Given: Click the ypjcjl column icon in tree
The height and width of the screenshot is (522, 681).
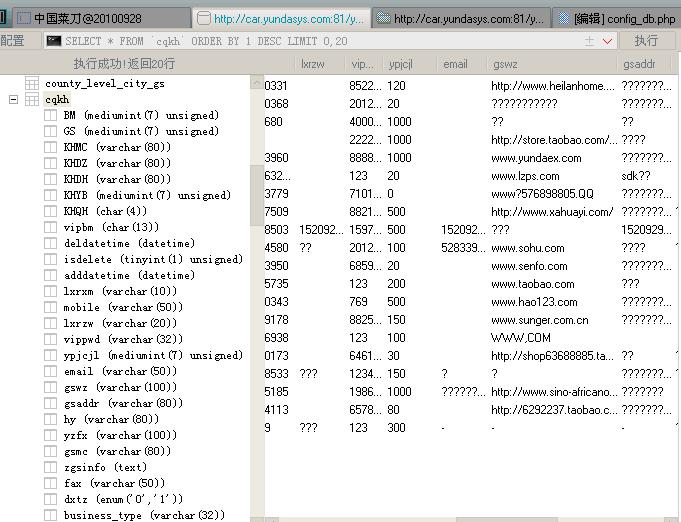Looking at the screenshot, I should click(x=50, y=355).
